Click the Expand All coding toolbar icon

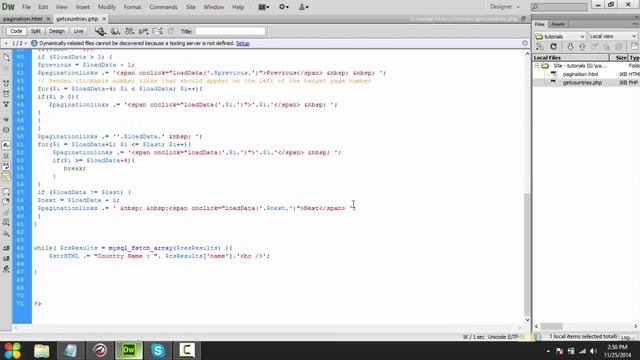click(6, 104)
